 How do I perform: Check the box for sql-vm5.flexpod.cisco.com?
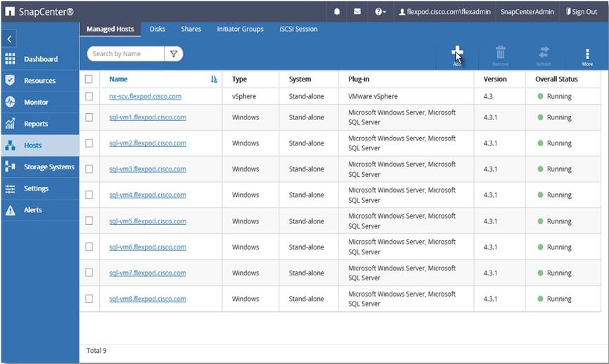click(x=89, y=221)
